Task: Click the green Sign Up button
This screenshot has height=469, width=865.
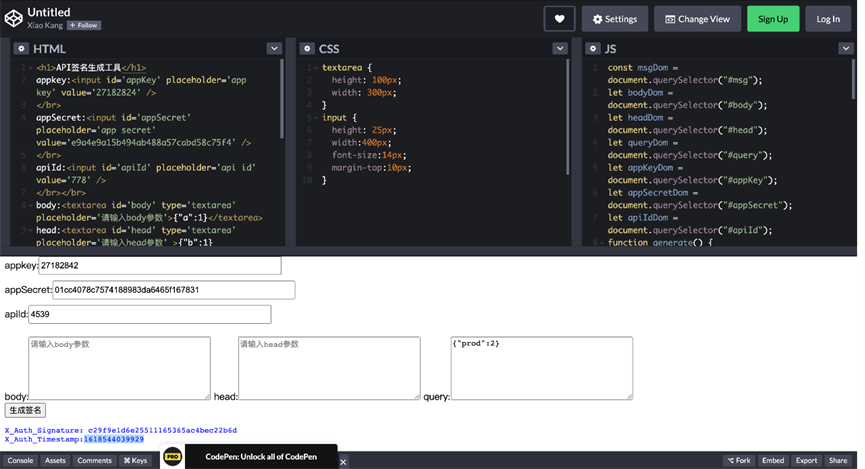Action: click(x=773, y=19)
